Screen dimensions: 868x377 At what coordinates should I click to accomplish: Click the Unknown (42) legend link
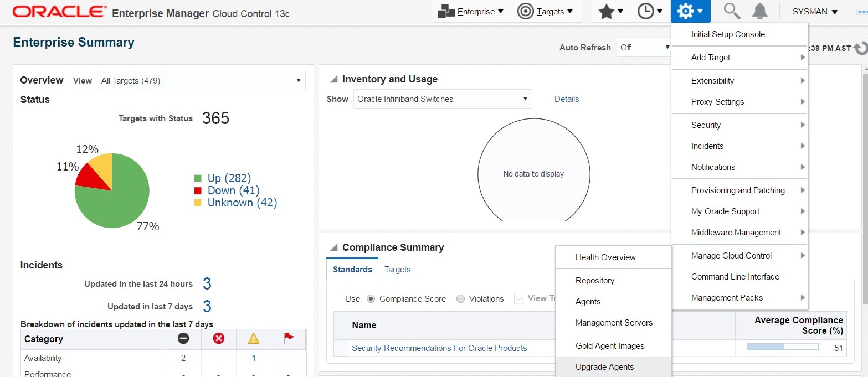tap(242, 203)
